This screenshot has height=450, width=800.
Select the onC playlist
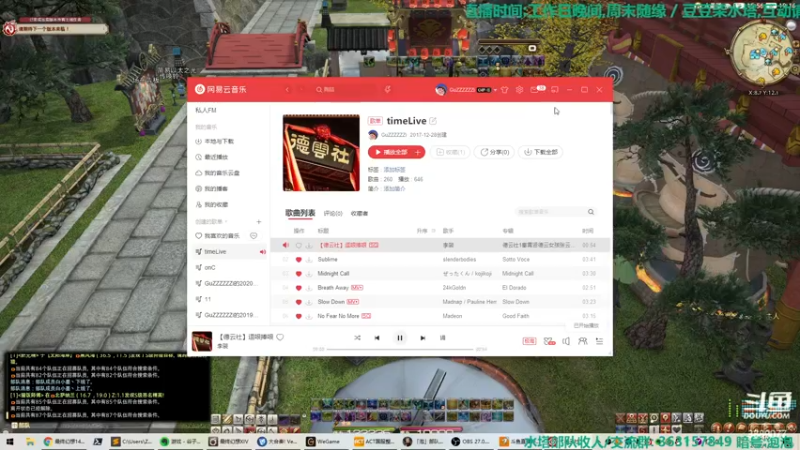(210, 267)
